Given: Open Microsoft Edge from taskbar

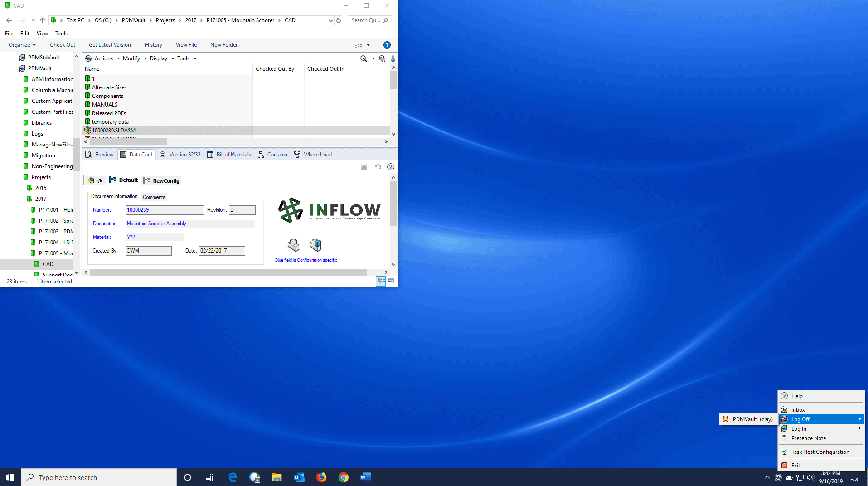Looking at the screenshot, I should [233, 477].
